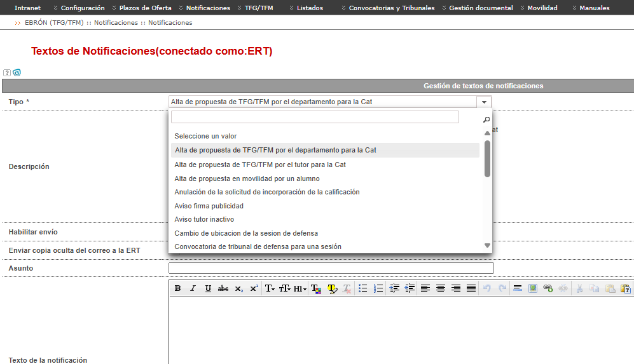Toggle bold formatting in editor toolbar
The image size is (634, 364).
[177, 288]
